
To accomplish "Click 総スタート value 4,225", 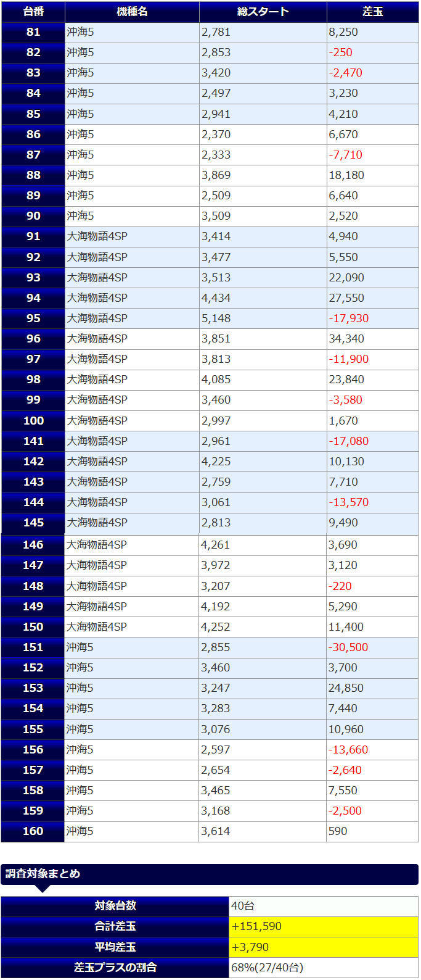I will click(216, 462).
